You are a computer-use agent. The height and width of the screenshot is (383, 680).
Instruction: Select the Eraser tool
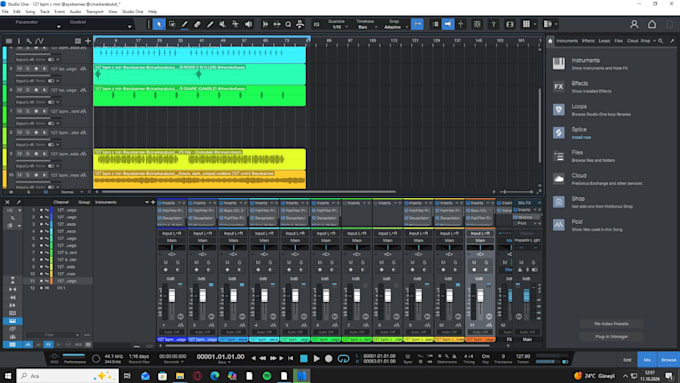(197, 24)
